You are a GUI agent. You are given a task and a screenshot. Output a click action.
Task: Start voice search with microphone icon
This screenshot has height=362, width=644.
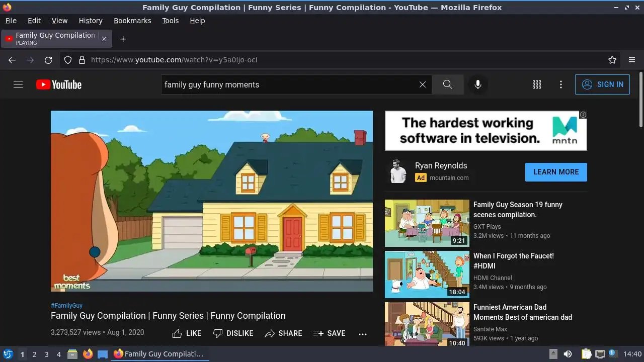point(478,84)
